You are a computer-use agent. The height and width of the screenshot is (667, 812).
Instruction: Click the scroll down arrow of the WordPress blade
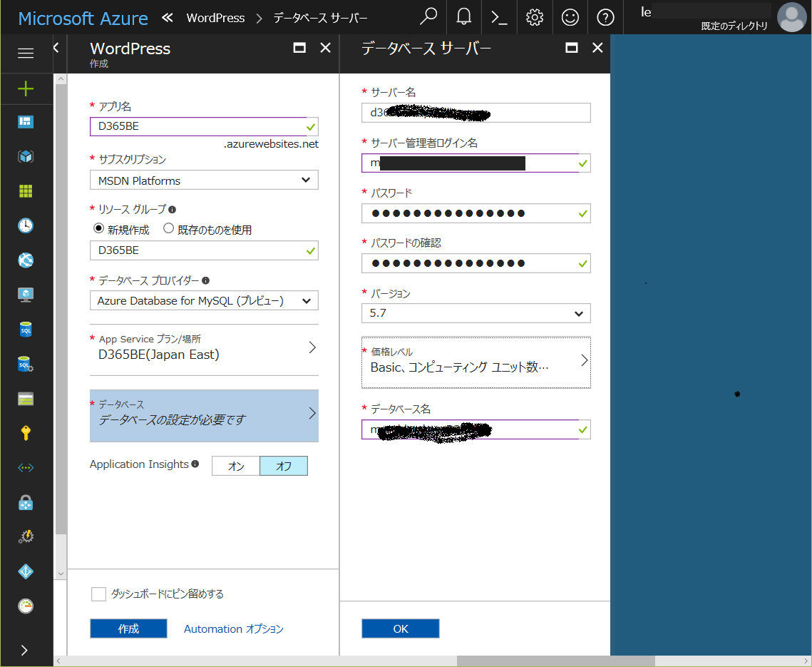(61, 574)
